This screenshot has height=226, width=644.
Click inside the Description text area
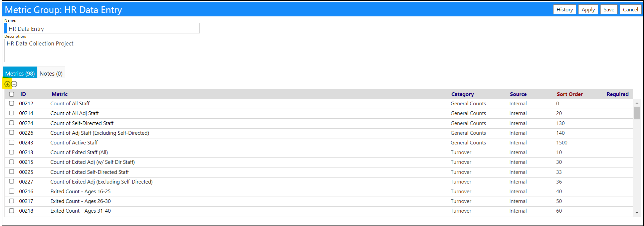pos(151,50)
